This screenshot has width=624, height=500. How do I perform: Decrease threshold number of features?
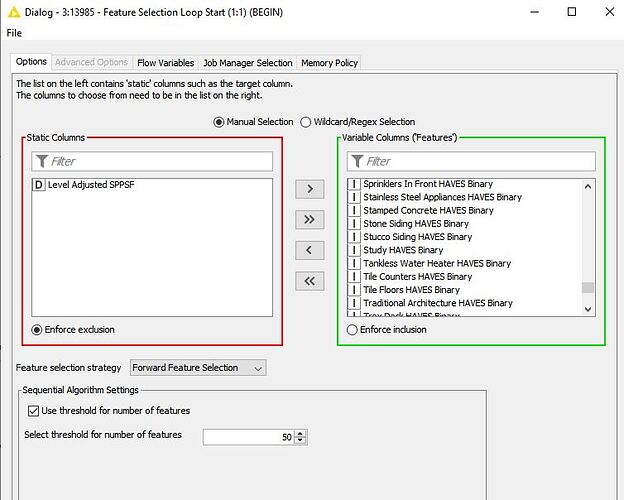[301, 441]
